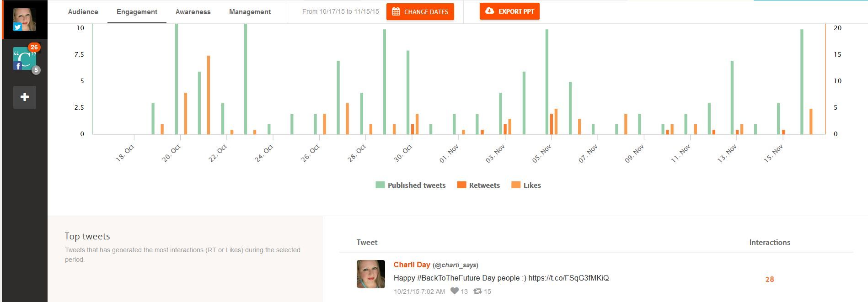Switch to the Awareness tab
This screenshot has width=868, height=302.
(x=193, y=12)
